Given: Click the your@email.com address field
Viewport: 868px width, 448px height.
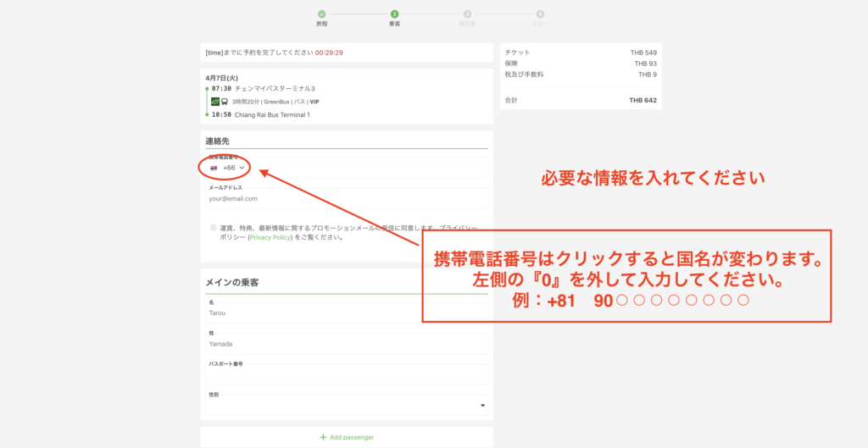Looking at the screenshot, I should (x=347, y=198).
